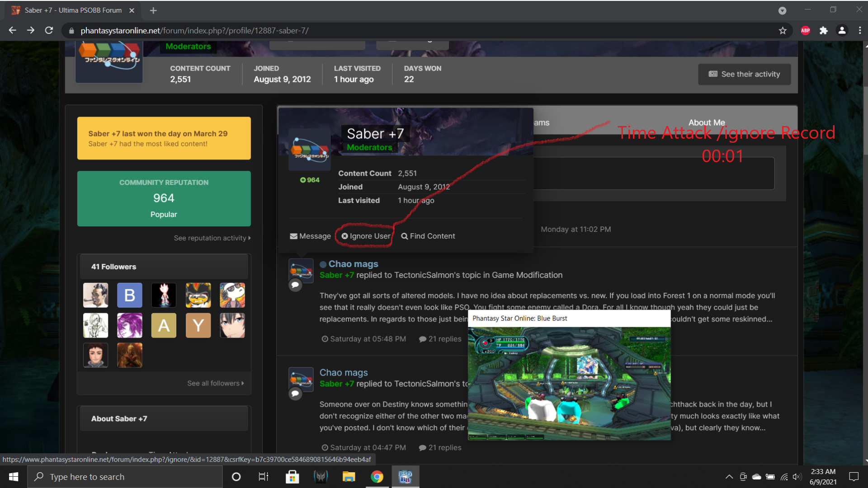This screenshot has width=868, height=488.
Task: Click the Community Reputation 964 box
Action: 164,198
